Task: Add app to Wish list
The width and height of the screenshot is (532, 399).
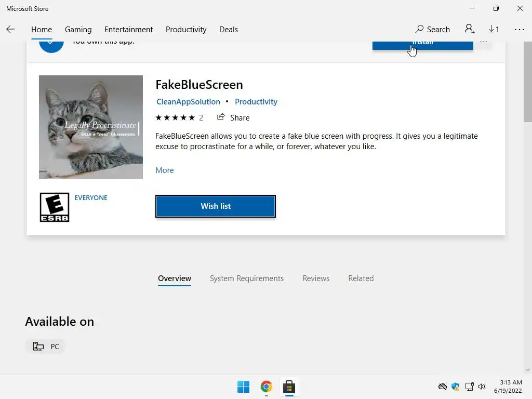Action: pos(216,206)
